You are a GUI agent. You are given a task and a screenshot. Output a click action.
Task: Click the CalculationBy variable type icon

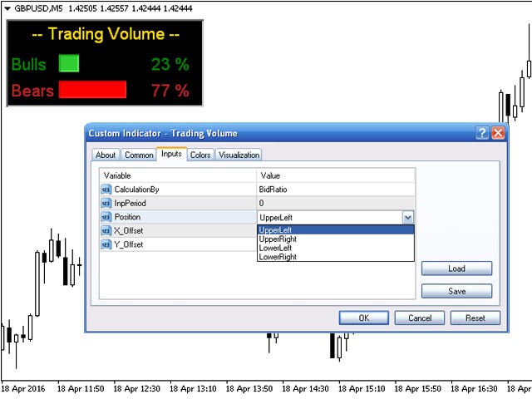click(x=106, y=190)
